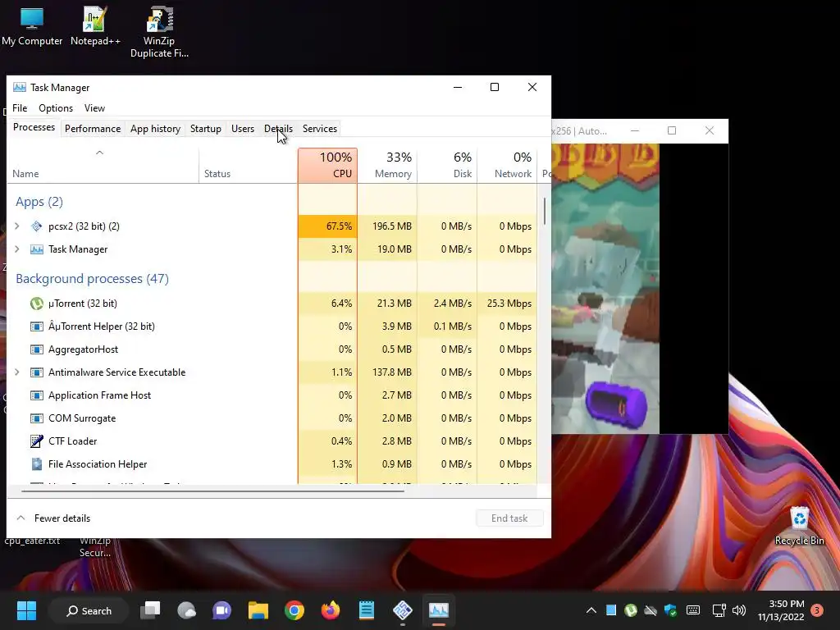Open the Teams chat taskbar icon
This screenshot has height=630, width=840.
[221, 610]
